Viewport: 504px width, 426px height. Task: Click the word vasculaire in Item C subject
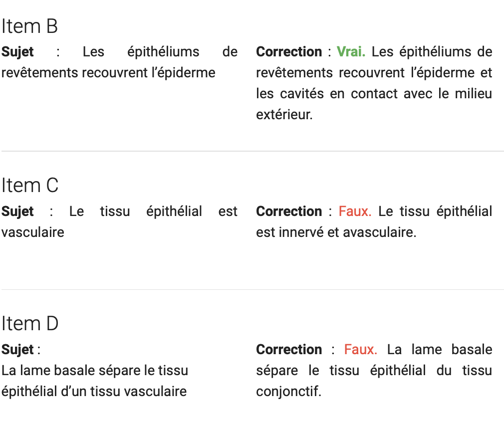pyautogui.click(x=33, y=232)
